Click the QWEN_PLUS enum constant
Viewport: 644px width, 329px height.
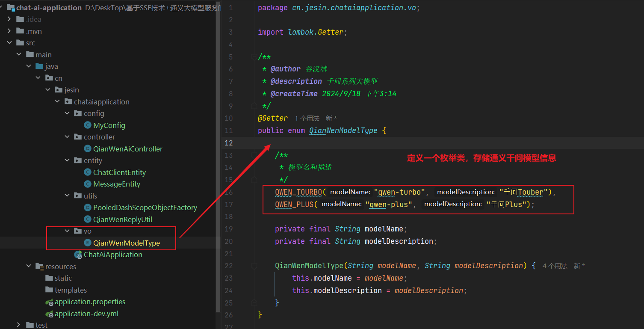click(x=294, y=205)
